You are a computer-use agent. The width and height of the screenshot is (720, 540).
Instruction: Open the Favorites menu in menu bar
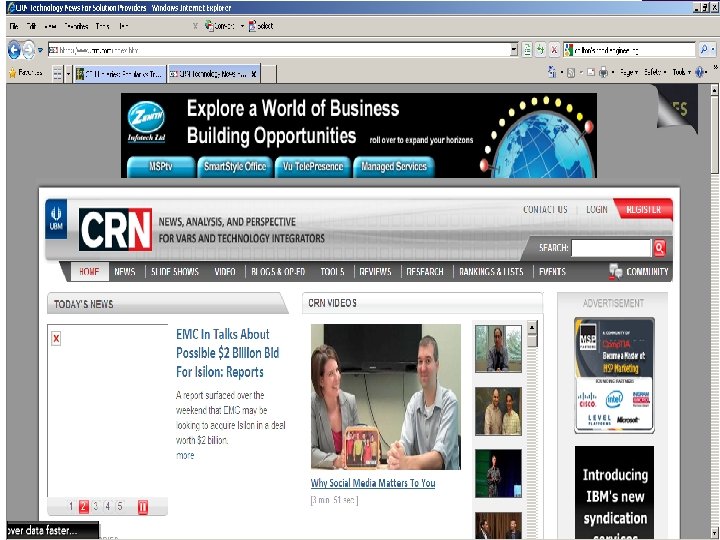pyautogui.click(x=76, y=26)
